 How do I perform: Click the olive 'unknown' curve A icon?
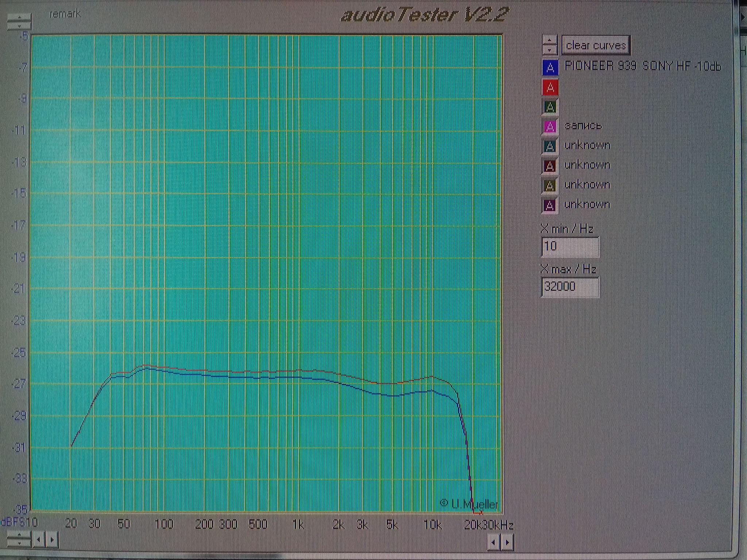pyautogui.click(x=550, y=186)
